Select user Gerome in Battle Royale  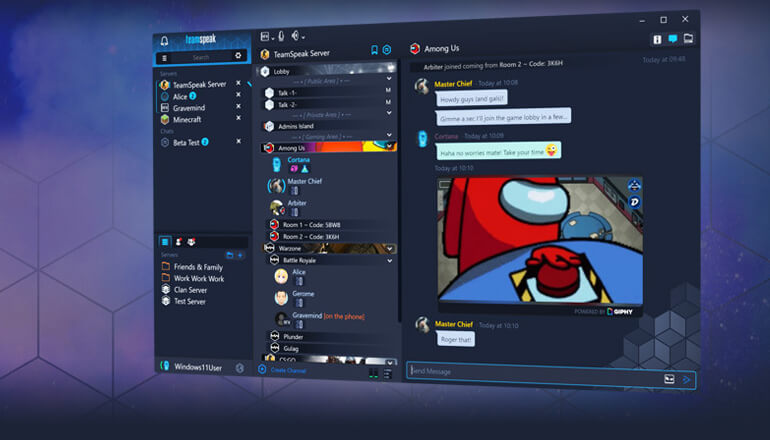[303, 294]
